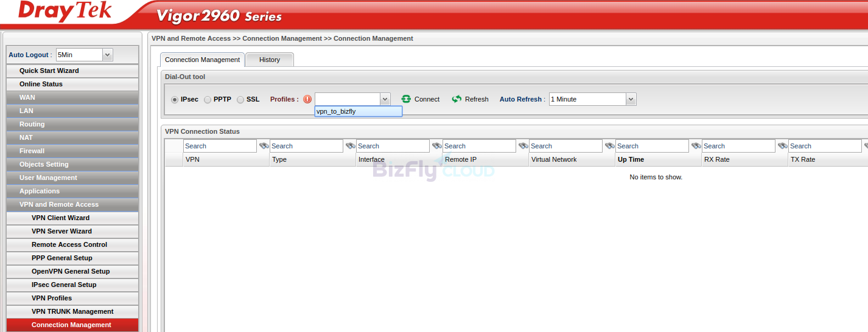Screen dimensions: 868x332
Task: Expand the LAN menu section
Action: (x=72, y=111)
